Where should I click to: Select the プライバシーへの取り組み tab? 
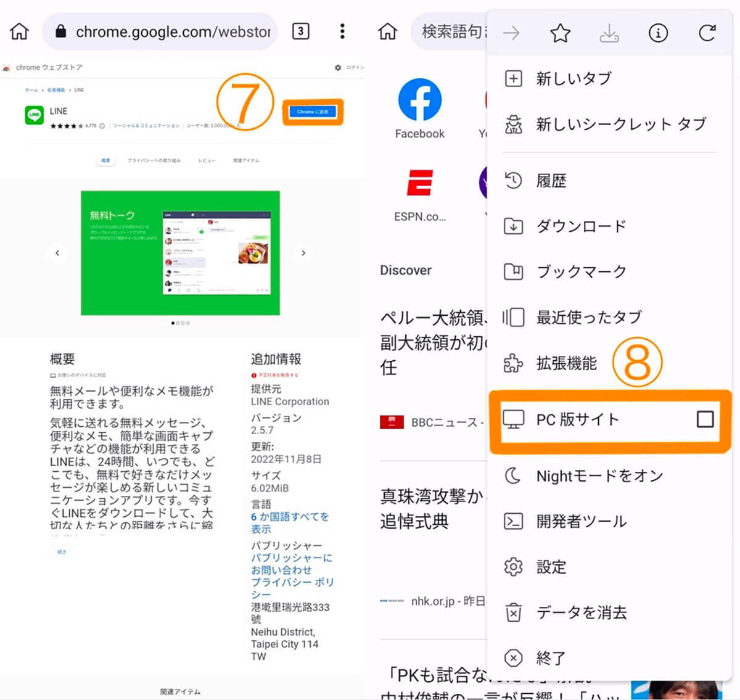[154, 160]
